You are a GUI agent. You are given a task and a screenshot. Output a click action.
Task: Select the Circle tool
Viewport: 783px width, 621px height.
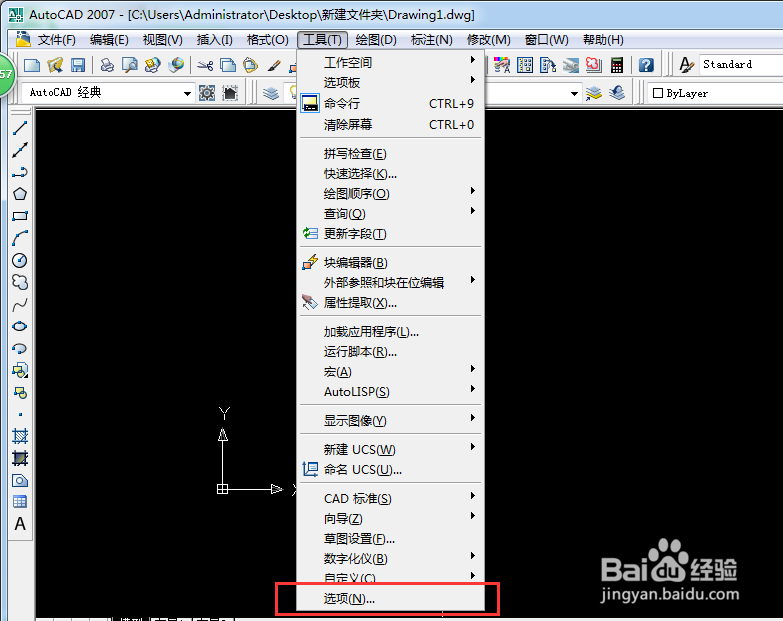(20, 260)
